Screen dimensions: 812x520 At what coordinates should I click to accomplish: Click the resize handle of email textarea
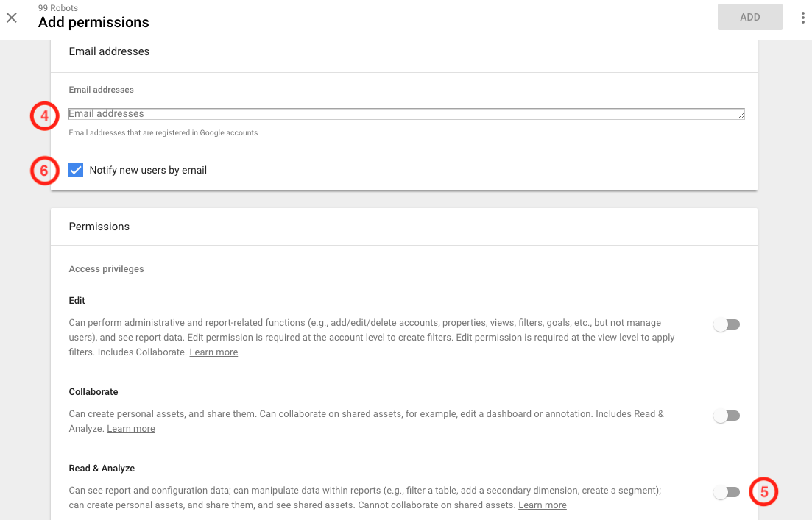(741, 115)
